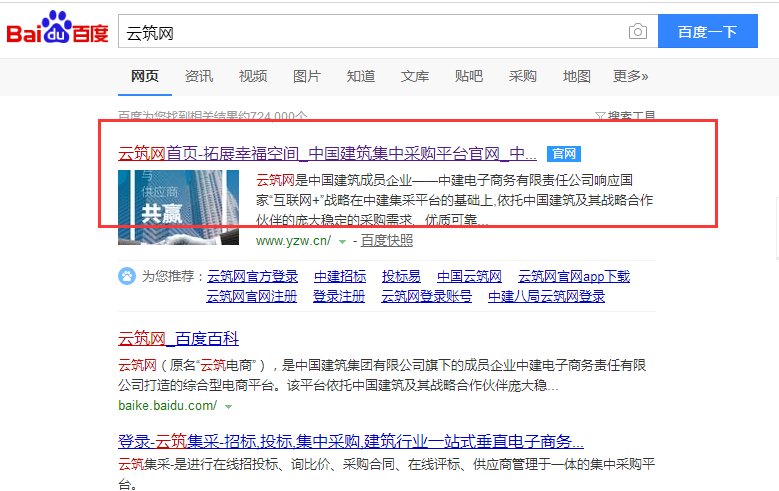Open the 云筑网_百度百科 result
Screen dimensions: 779x491
click(x=178, y=339)
